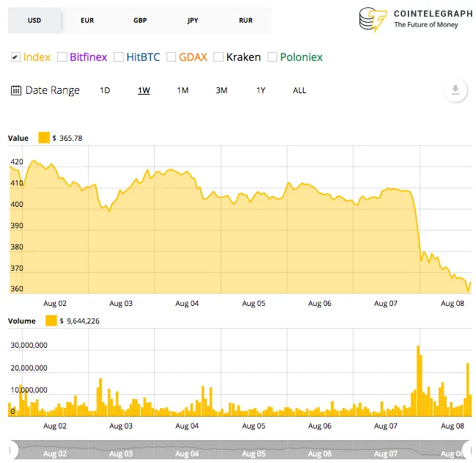Switch to the EUR currency tab
The height and width of the screenshot is (463, 476).
click(87, 21)
